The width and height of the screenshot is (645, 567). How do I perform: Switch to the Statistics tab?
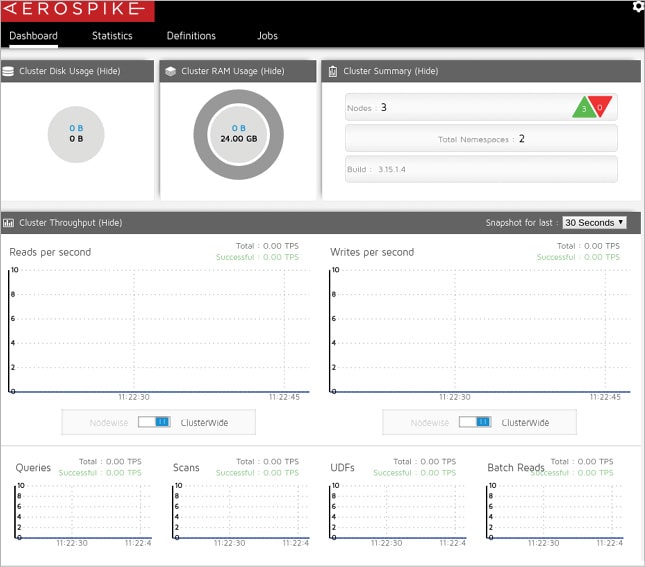[x=112, y=36]
